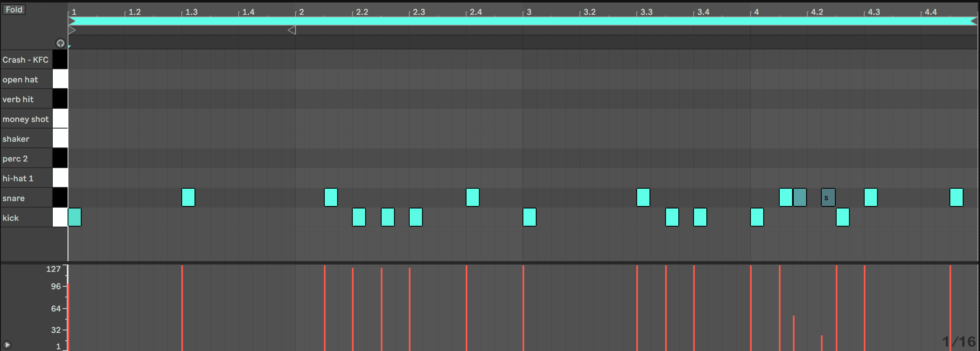
Task: Select the snare note at 3.3
Action: click(643, 197)
